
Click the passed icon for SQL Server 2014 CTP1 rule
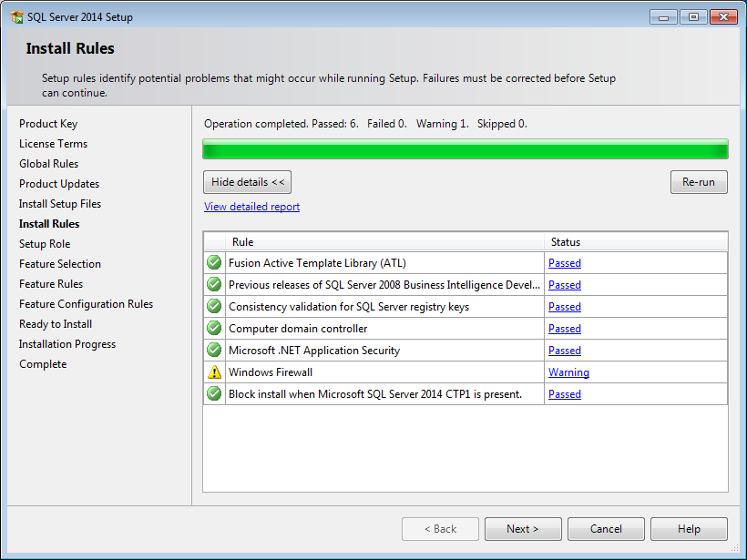[x=213, y=393]
